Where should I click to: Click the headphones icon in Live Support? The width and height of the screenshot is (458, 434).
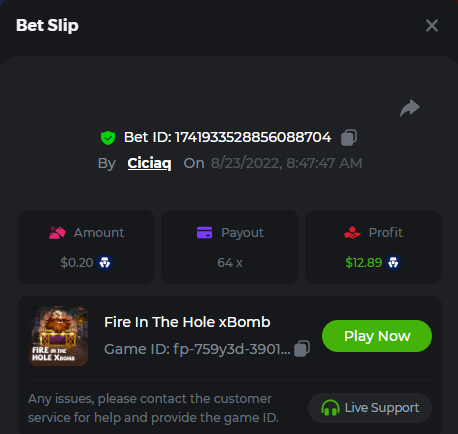pos(330,408)
